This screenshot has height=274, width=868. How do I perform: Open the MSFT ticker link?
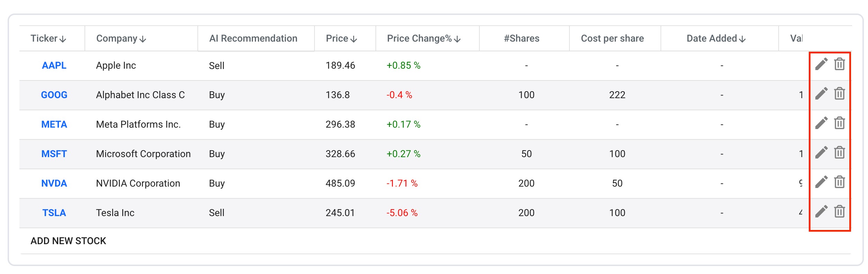click(54, 154)
